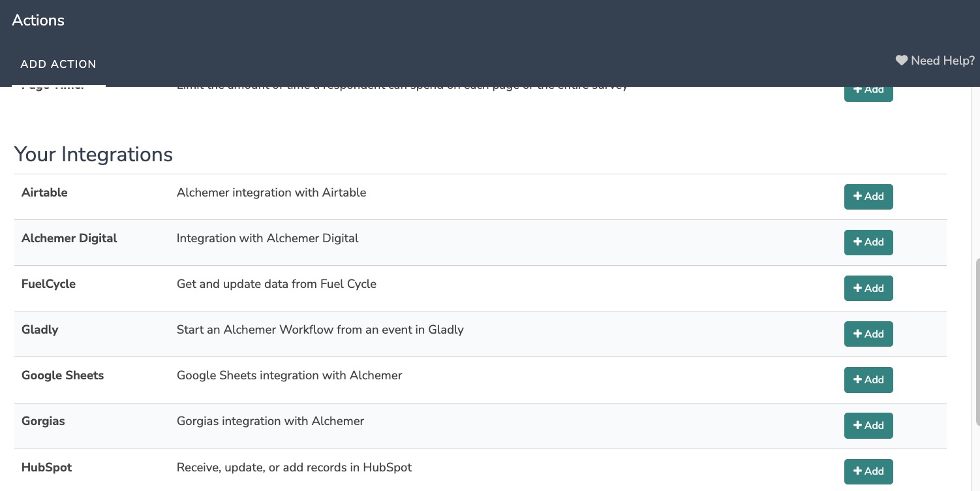Open the Need Help? link

coord(942,61)
